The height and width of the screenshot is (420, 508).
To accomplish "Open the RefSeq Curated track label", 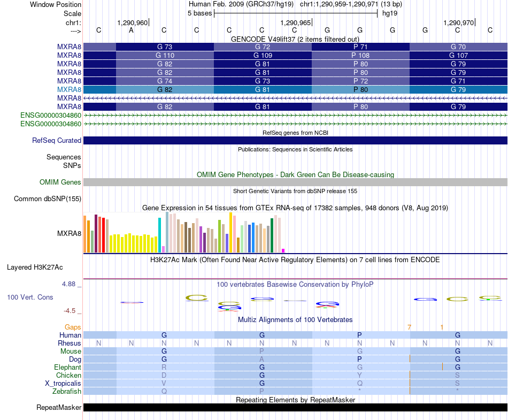I will [x=57, y=140].
